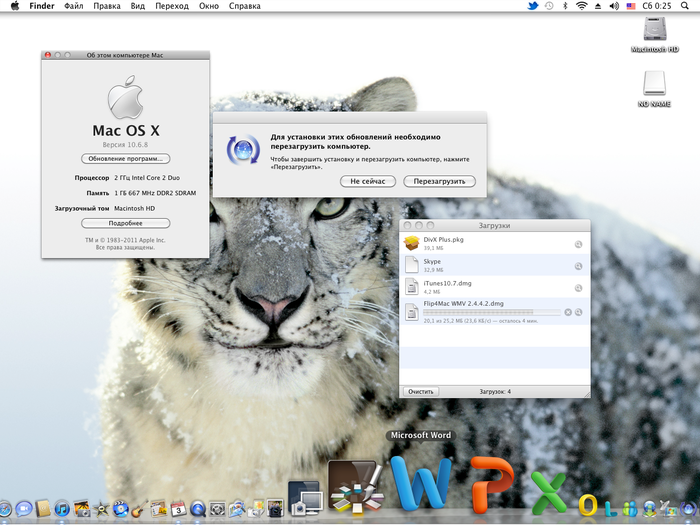Open Wi-Fi status menu
Image resolution: width=700 pixels, height=525 pixels.
[581, 6]
